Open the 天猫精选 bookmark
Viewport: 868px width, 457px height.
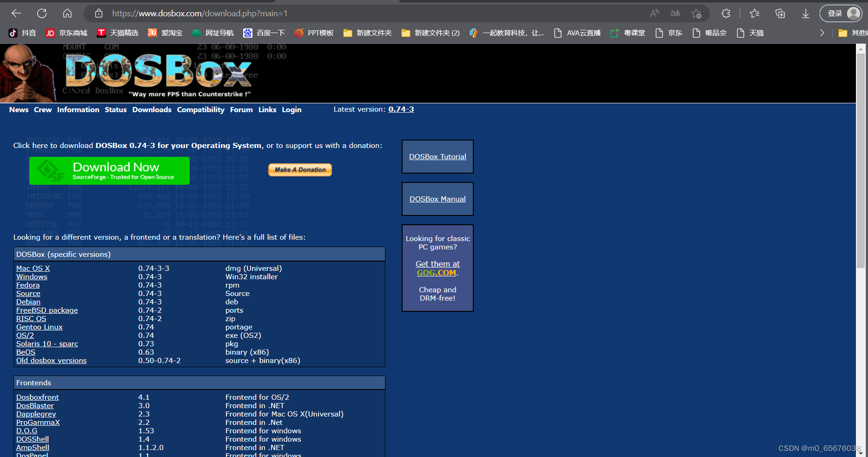(x=118, y=33)
